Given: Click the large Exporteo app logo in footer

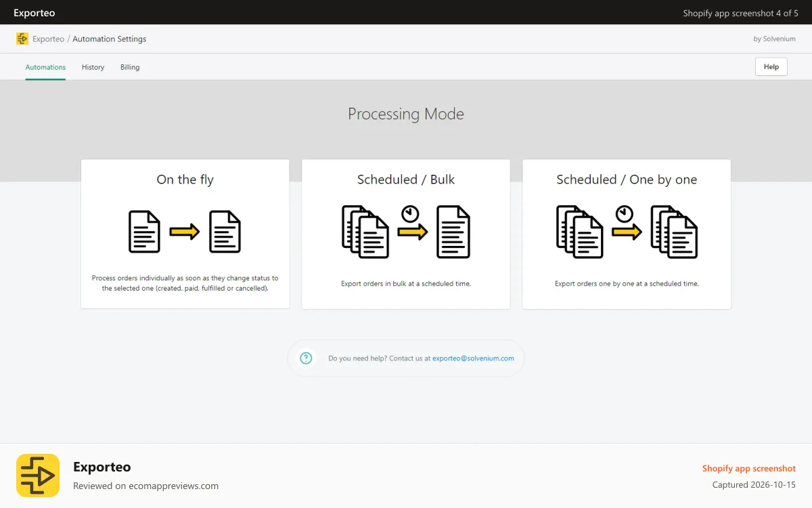Looking at the screenshot, I should [38, 475].
